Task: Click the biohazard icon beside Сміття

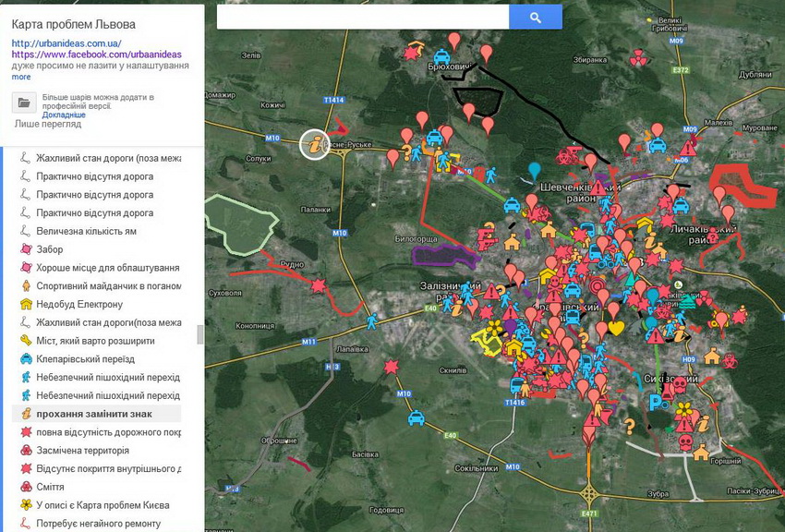Action: click(26, 487)
